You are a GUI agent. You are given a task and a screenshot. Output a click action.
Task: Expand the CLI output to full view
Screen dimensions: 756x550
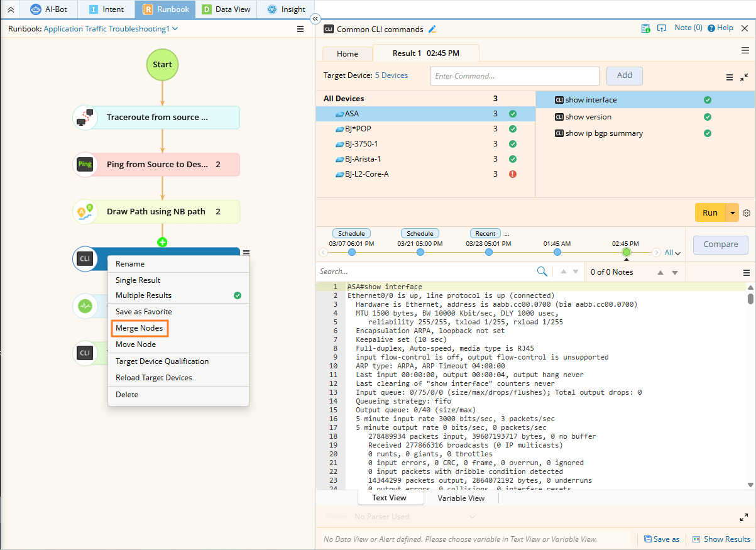pos(744,517)
